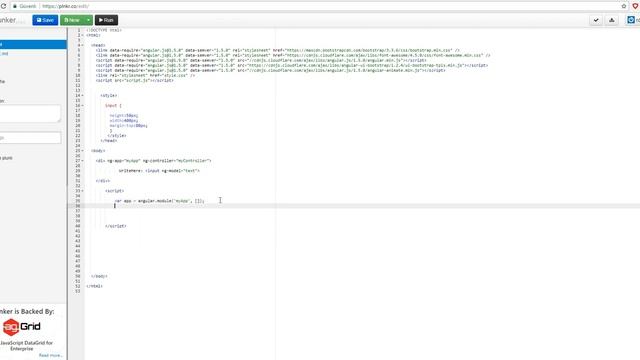Screen dimensions: 640x360
Task: Create a new plunk via New button
Action: coord(72,20)
